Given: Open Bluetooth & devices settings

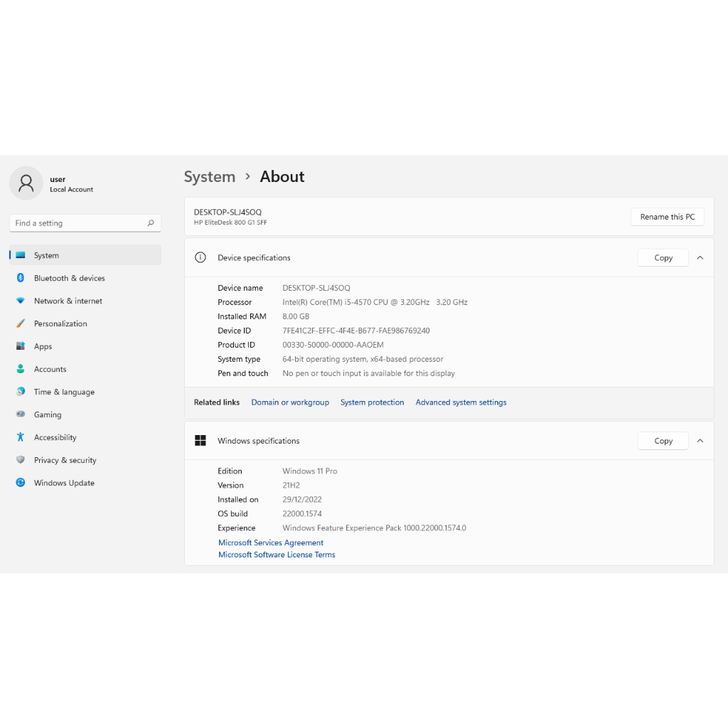Looking at the screenshot, I should click(x=85, y=278).
